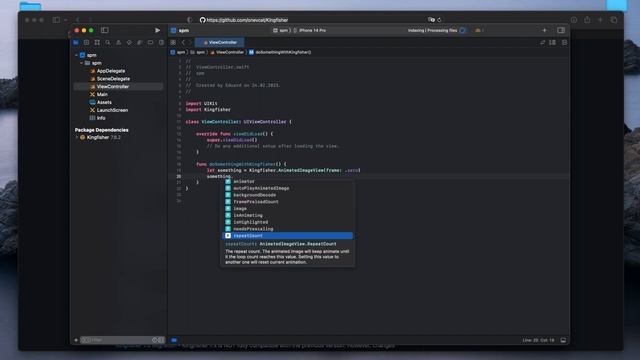
Task: Select the ViewController editor tab
Action: (220, 42)
